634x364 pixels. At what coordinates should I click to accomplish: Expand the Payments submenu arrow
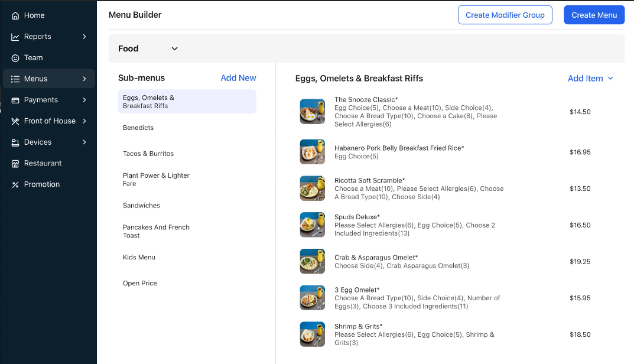point(84,100)
